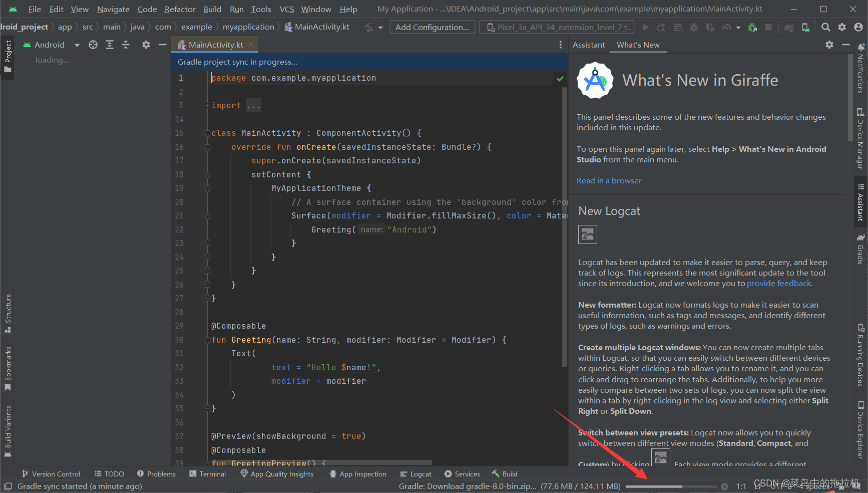Click the Gradle download progress bar

tap(671, 486)
